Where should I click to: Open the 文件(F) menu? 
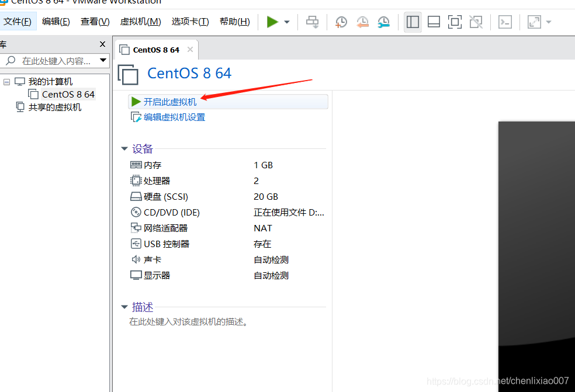(18, 22)
